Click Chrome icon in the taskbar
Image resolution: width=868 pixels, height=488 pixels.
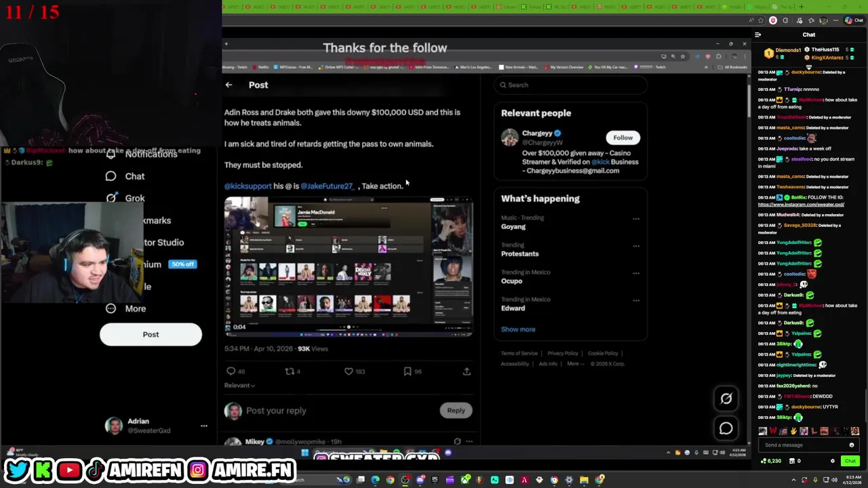click(390, 480)
